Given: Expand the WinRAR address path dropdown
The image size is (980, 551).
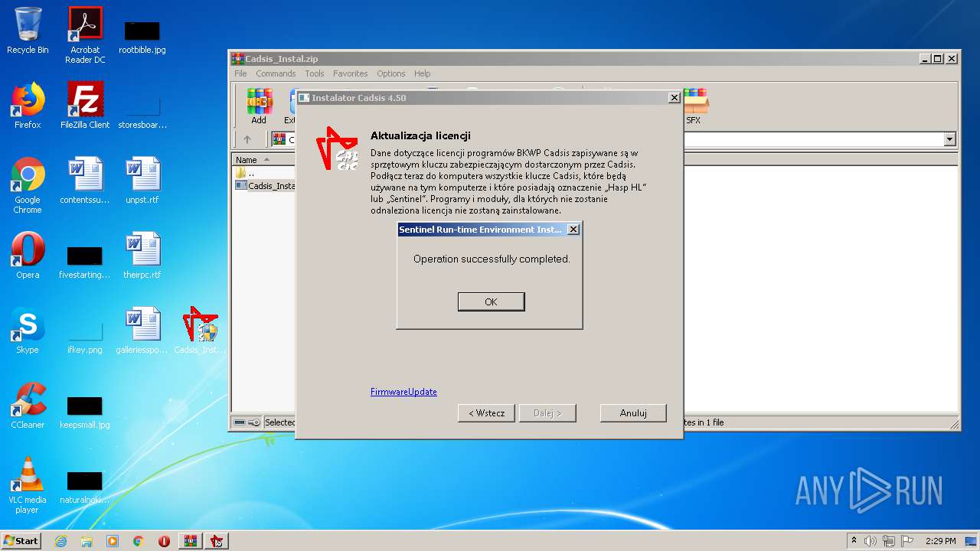Looking at the screenshot, I should tap(949, 139).
